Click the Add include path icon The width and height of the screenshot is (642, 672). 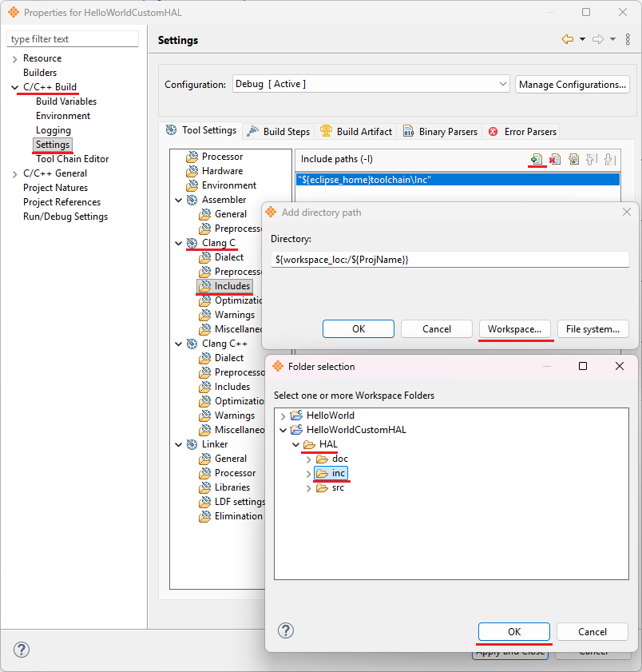coord(537,159)
